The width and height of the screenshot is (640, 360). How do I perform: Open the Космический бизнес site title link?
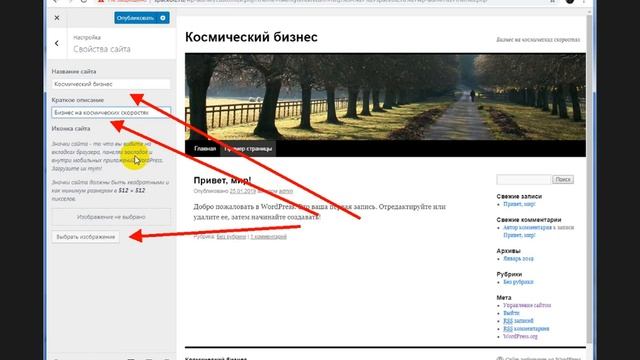pos(251,37)
